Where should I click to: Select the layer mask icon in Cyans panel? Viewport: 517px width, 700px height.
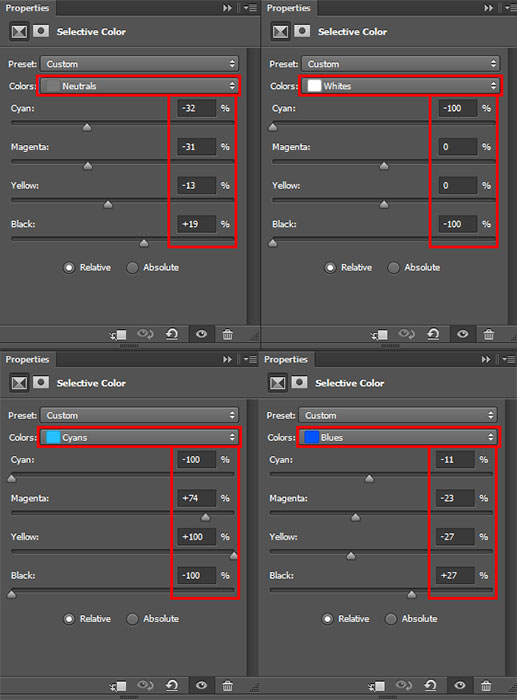41,383
